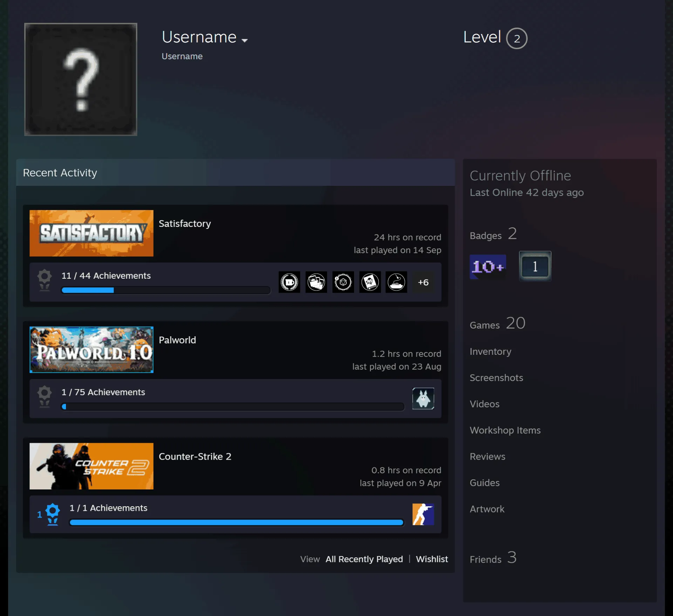Screen dimensions: 673x616
Task: Open the Palworld 1.0 game banner
Action: tap(91, 350)
